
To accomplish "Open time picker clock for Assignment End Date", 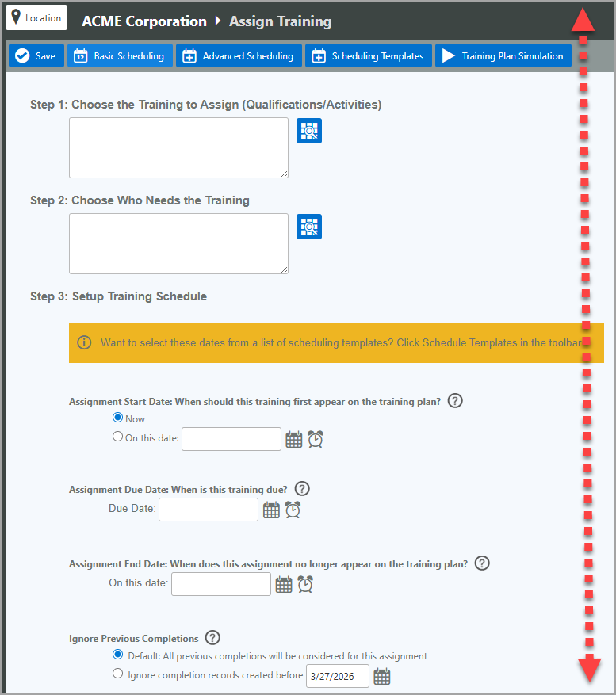I will click(305, 584).
